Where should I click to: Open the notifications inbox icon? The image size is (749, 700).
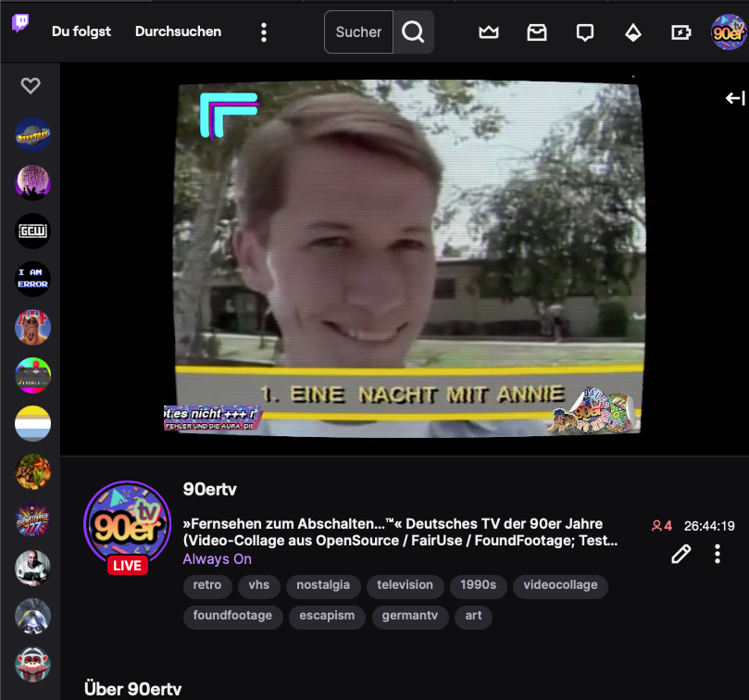coord(537,32)
